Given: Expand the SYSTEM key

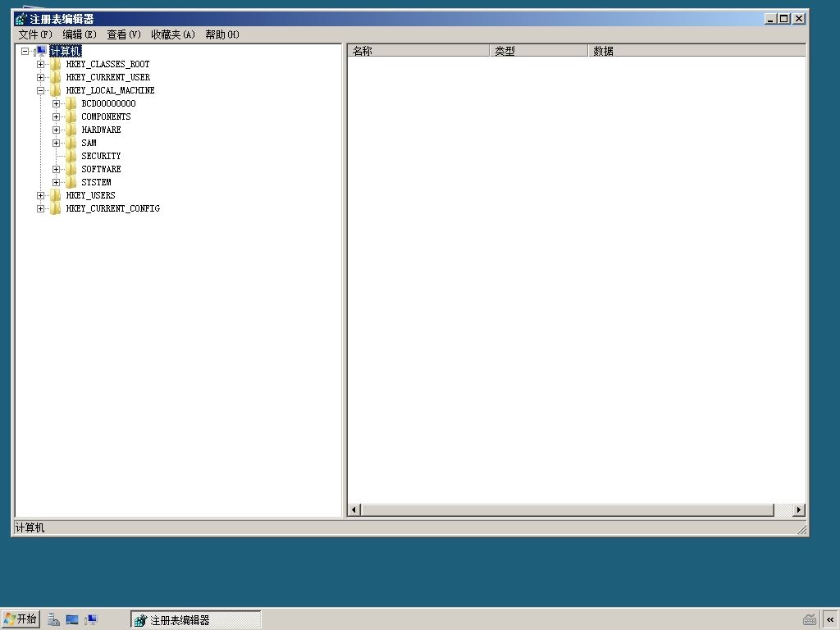Looking at the screenshot, I should point(56,182).
